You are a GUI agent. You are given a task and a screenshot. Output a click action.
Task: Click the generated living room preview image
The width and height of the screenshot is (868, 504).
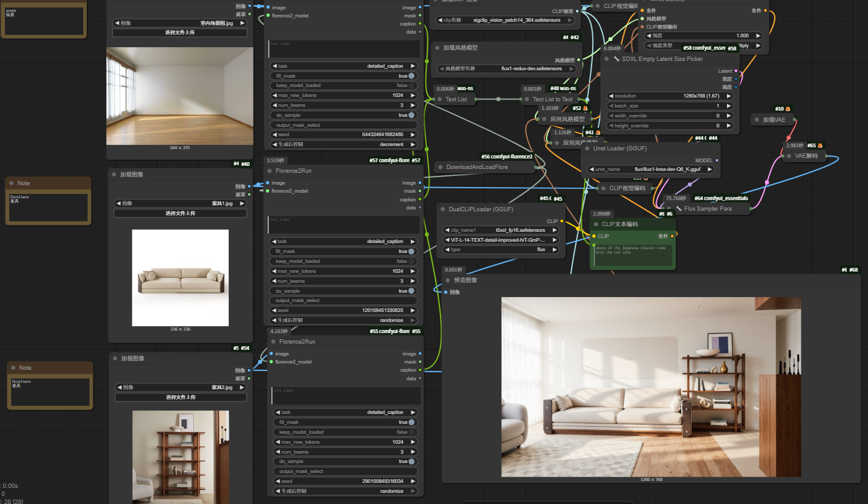tap(651, 387)
